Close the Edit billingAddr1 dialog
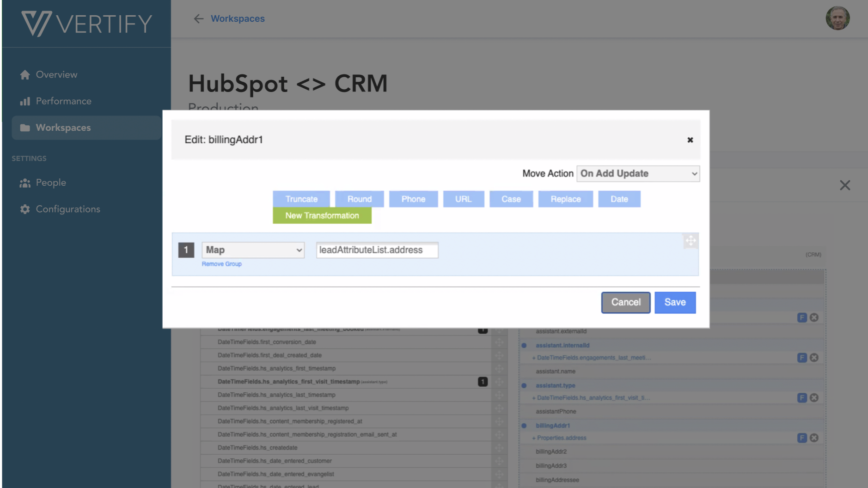Screen dimensions: 868x488 690,140
